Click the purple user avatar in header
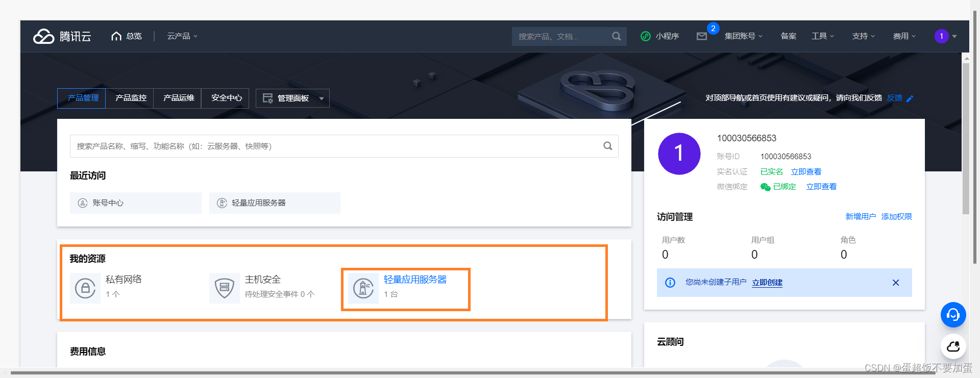This screenshot has height=378, width=980. (942, 36)
